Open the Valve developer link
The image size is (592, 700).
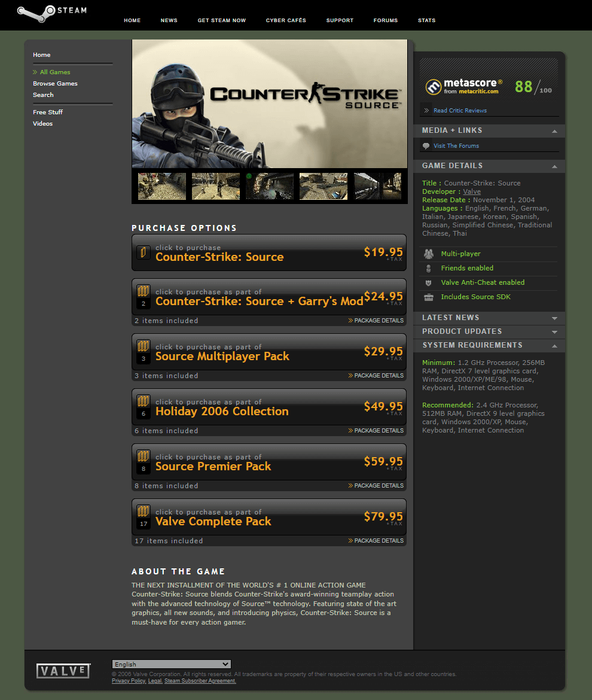472,191
